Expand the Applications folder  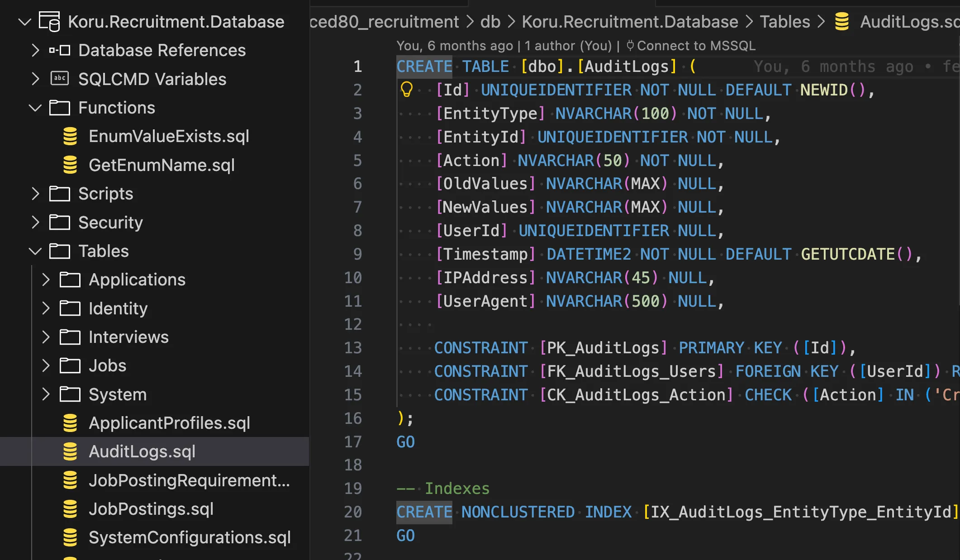[45, 280]
